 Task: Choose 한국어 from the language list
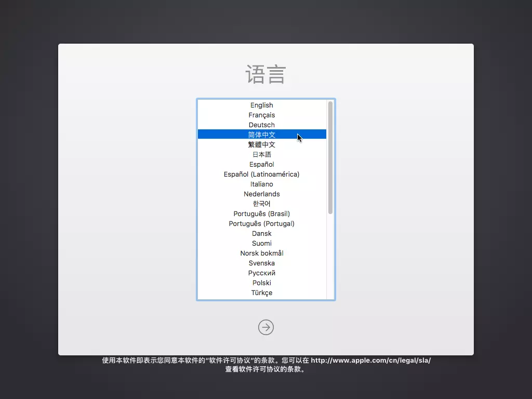tap(261, 204)
